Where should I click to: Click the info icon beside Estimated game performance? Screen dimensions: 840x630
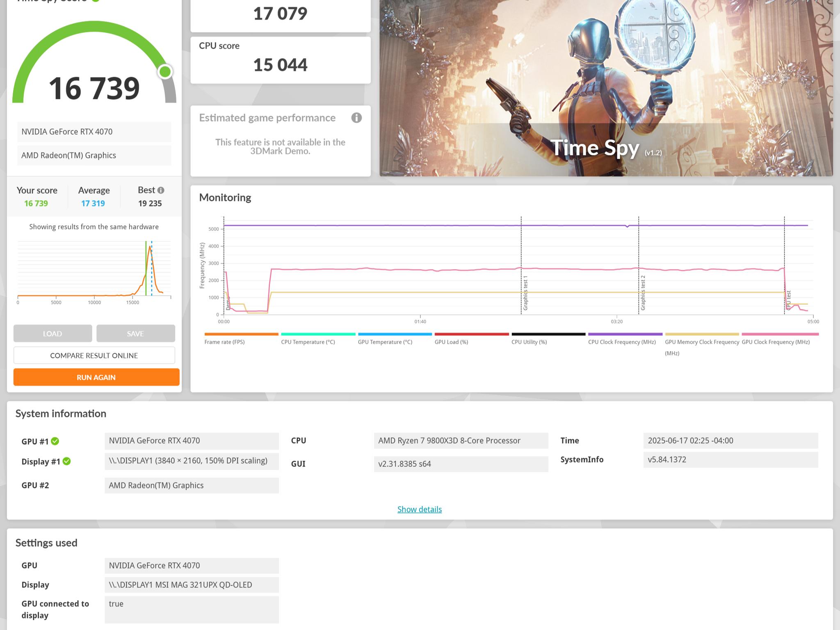[x=356, y=118]
